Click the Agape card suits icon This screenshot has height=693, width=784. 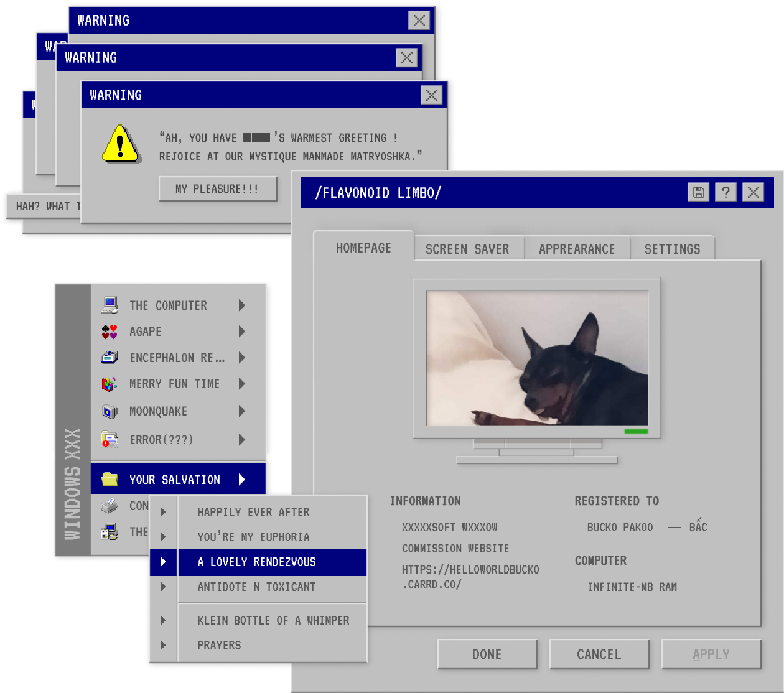tap(110, 332)
